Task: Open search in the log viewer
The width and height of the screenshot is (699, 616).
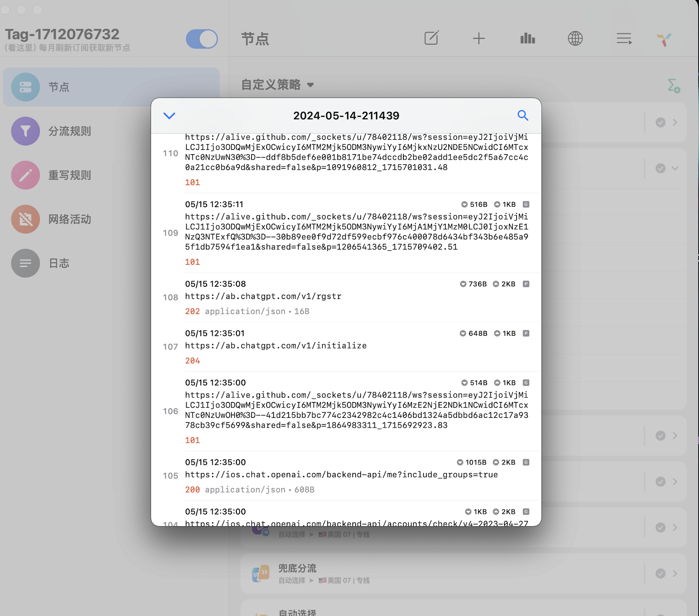Action: [x=523, y=116]
